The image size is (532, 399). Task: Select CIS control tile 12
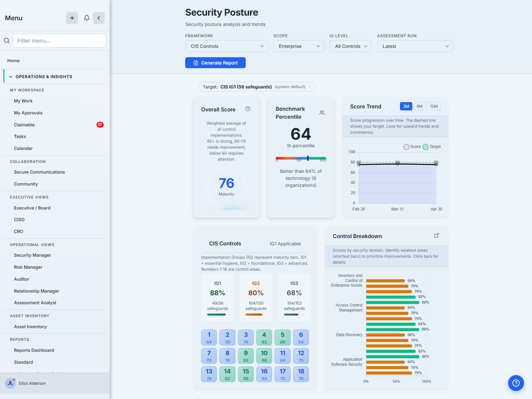pos(301,356)
